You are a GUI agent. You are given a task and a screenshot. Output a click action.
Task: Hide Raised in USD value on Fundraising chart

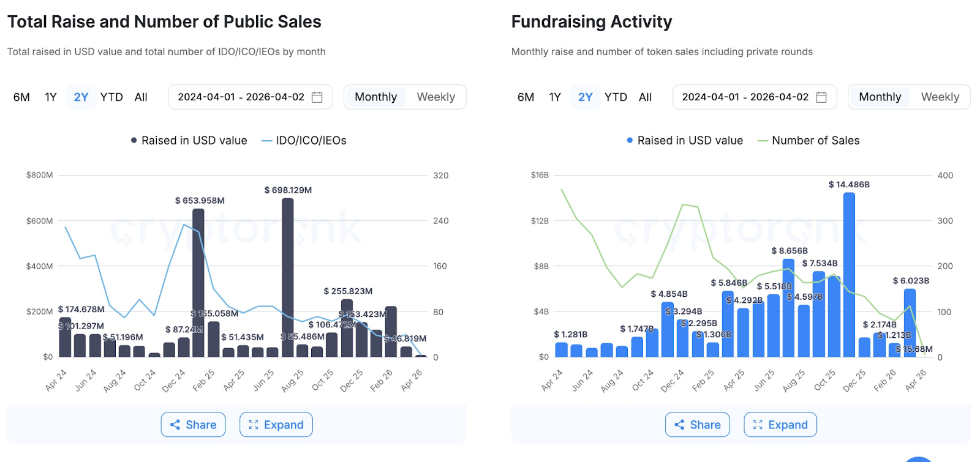tap(684, 141)
